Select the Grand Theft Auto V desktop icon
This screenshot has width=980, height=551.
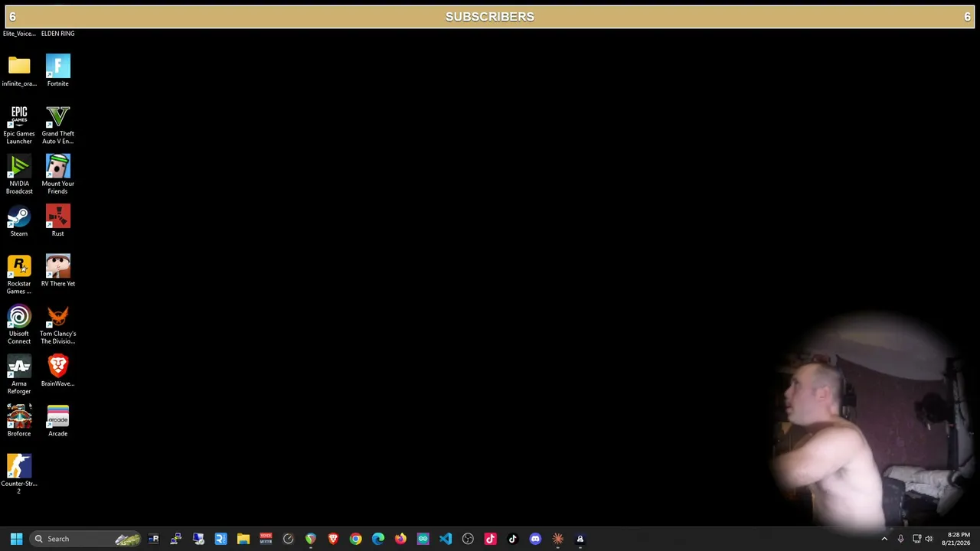click(57, 124)
